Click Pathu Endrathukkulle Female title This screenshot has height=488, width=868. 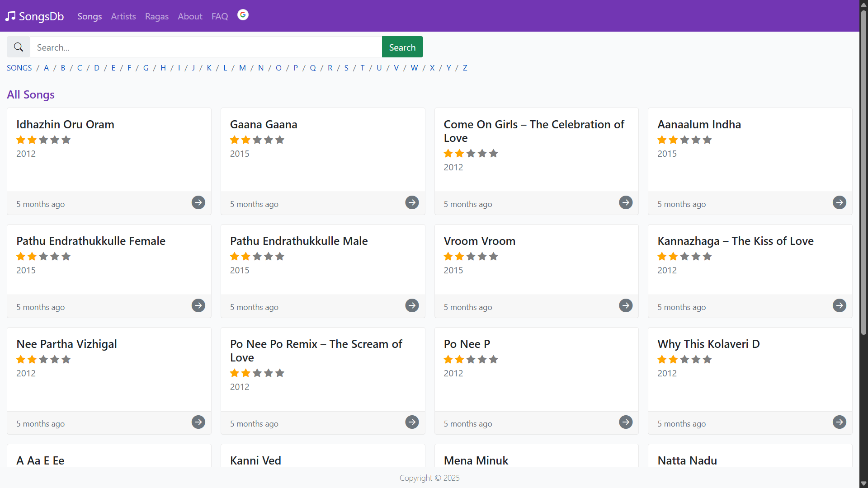[91, 241]
